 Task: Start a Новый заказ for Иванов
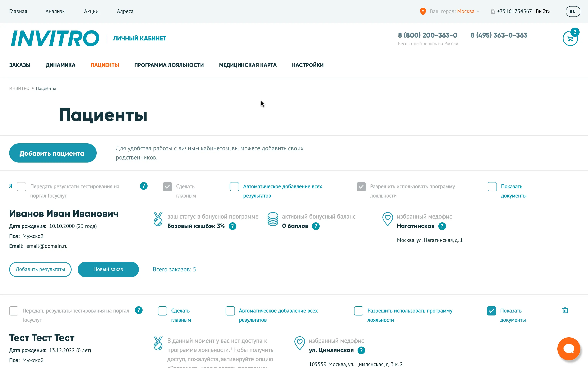coord(108,269)
